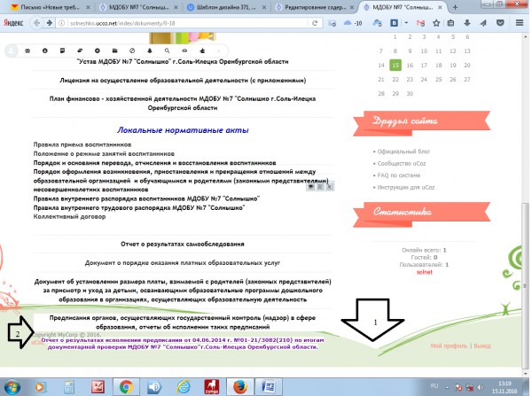The height and width of the screenshot is (396, 532).
Task: Click the address bar URL field
Action: pyautogui.click(x=186, y=23)
